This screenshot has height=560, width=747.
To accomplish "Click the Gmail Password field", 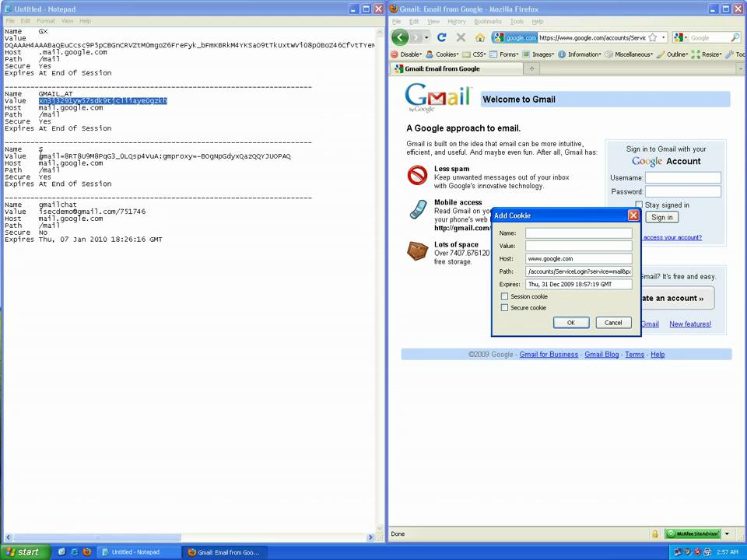I will pyautogui.click(x=682, y=191).
